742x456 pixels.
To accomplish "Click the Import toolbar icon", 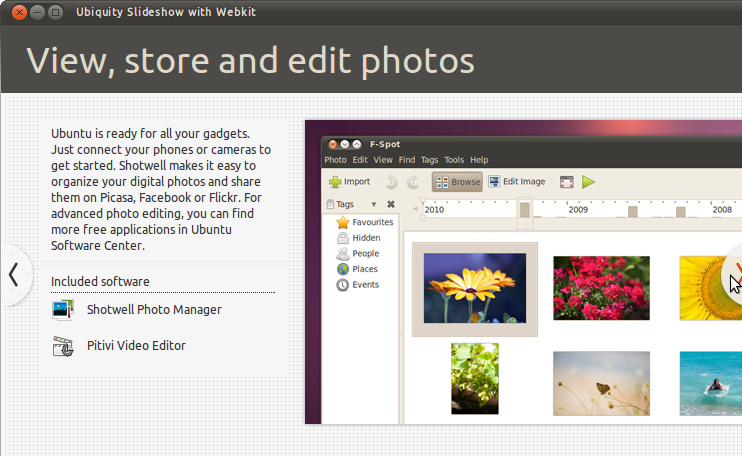I will 349,182.
